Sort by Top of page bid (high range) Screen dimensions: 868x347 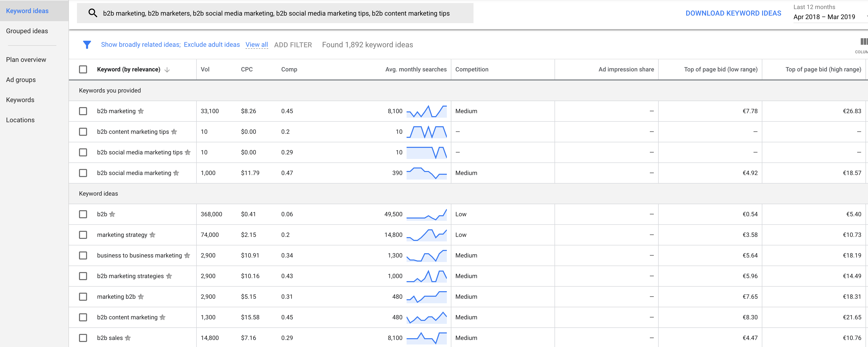[x=823, y=69]
